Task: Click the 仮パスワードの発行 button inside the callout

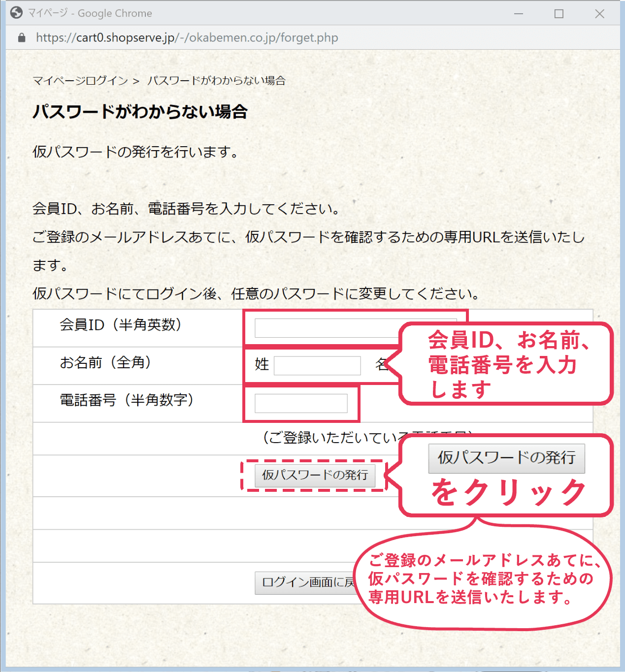Action: click(506, 458)
